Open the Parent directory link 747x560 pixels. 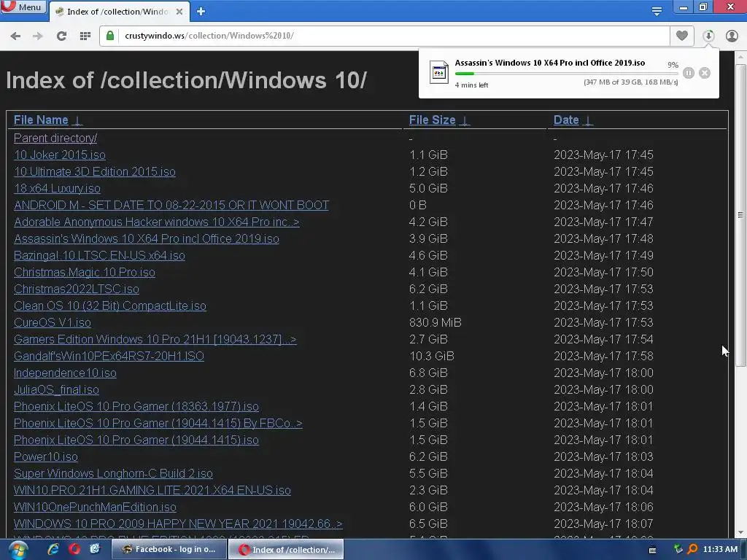pyautogui.click(x=55, y=138)
